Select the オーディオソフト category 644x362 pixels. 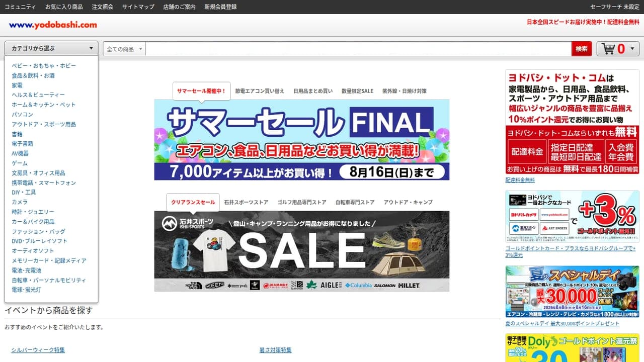point(33,251)
